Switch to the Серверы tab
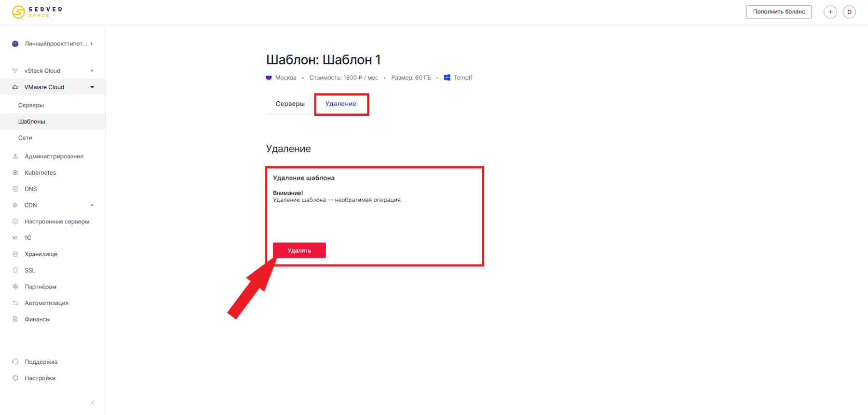This screenshot has width=868, height=415. pos(290,104)
